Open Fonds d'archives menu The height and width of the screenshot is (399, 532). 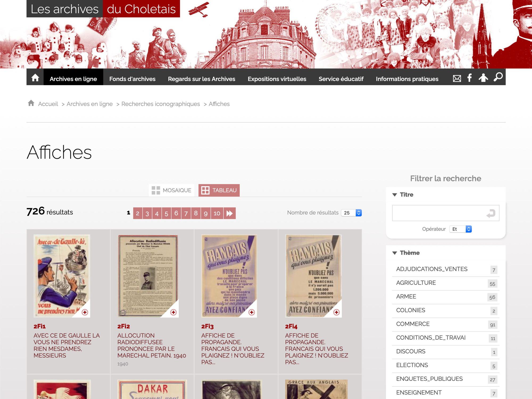tap(132, 79)
